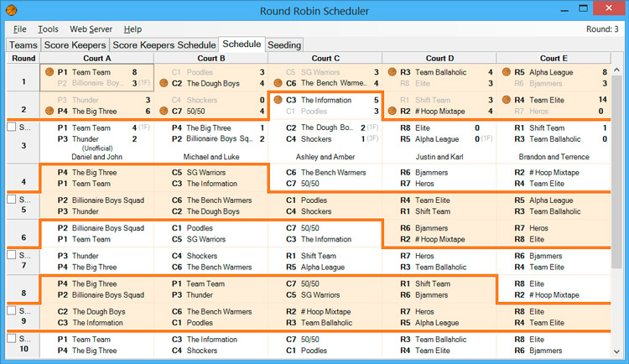Click the basketball icon next to Alpha League in round 1
Viewport: 629px width, 364px height.
tap(507, 73)
